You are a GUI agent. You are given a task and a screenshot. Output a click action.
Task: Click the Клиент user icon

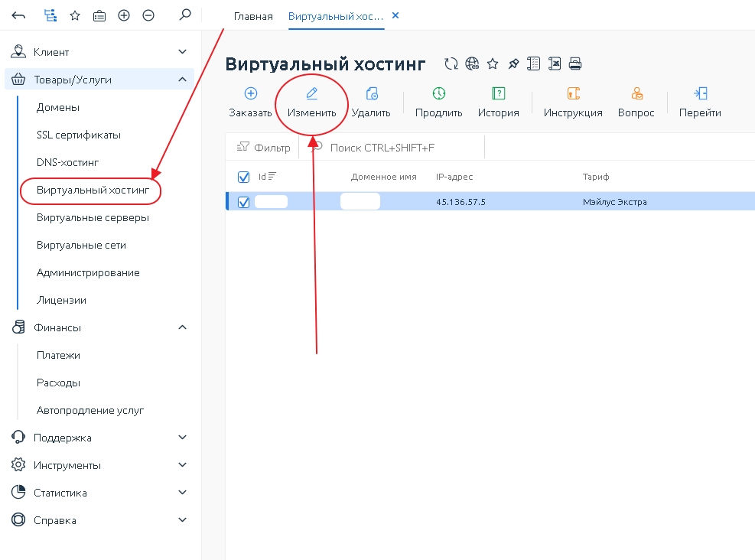18,51
